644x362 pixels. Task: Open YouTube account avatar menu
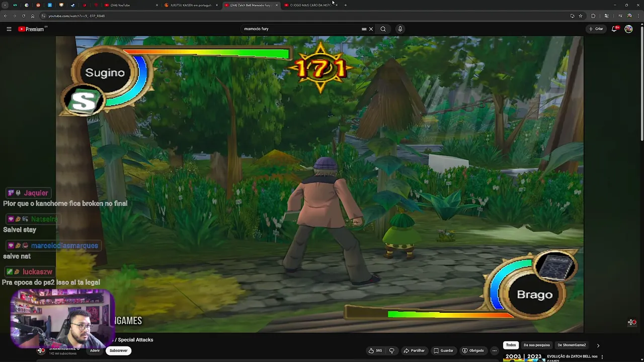pos(628,29)
